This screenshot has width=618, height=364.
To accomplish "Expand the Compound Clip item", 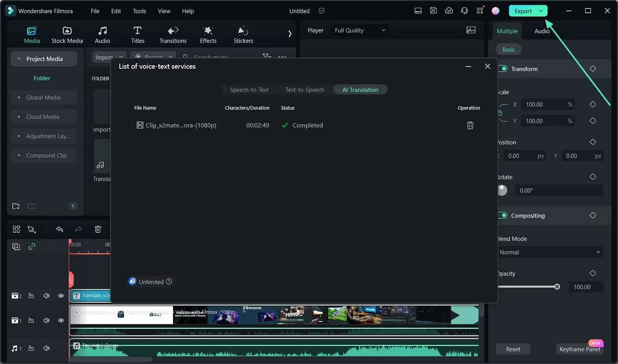I will [19, 155].
